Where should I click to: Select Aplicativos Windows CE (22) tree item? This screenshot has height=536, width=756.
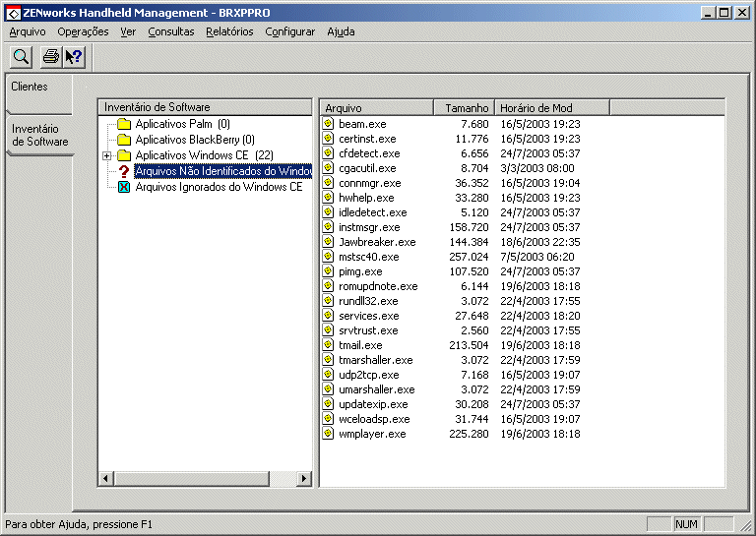(205, 155)
